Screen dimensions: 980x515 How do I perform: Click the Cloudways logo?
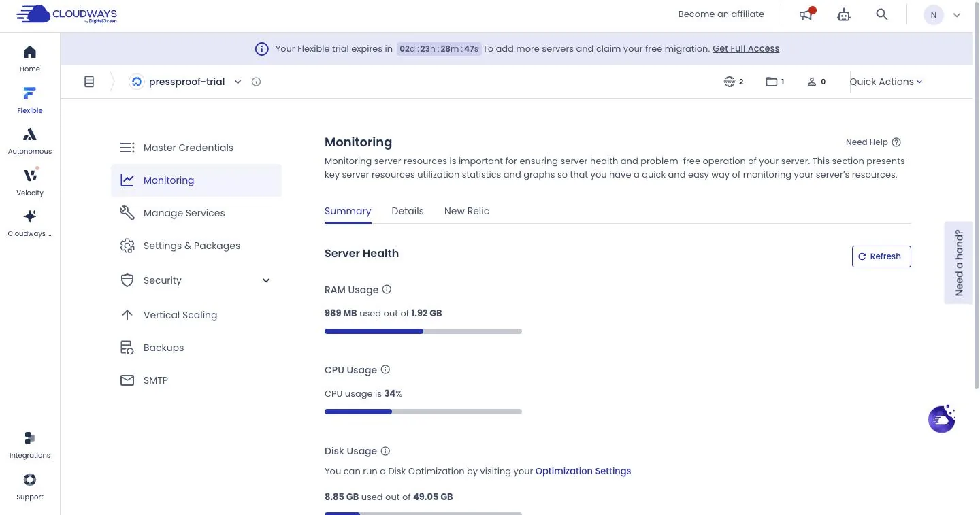pos(67,14)
